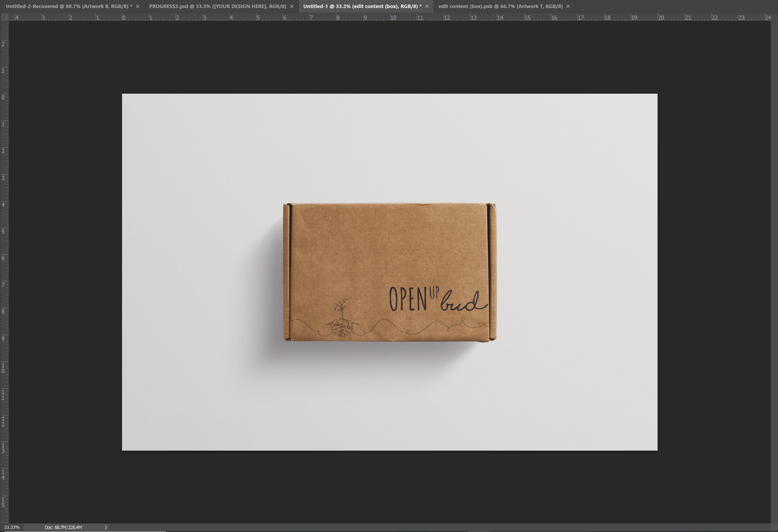The height and width of the screenshot is (532, 778).
Task: Switch to edit content (box).psb tab
Action: click(500, 6)
